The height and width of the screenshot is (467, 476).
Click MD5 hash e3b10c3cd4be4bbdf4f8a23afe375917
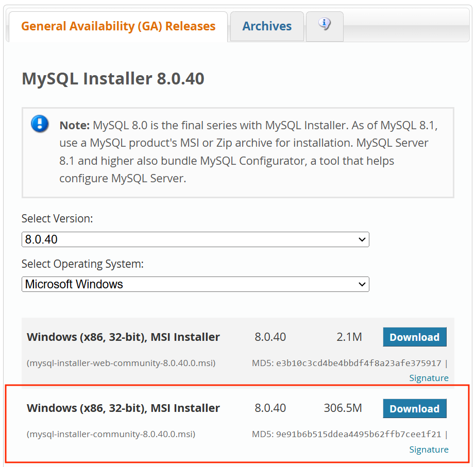point(358,363)
